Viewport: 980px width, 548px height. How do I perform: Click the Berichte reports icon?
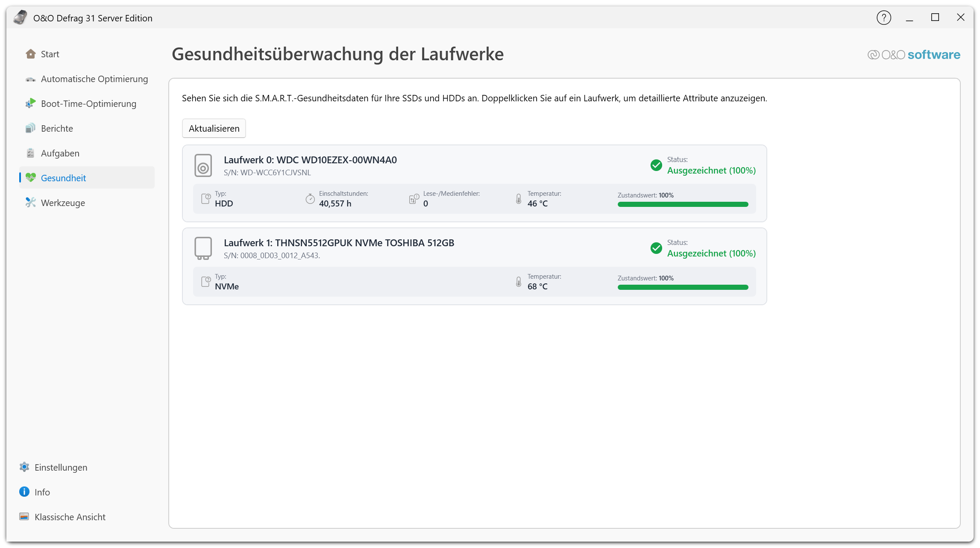pyautogui.click(x=30, y=128)
